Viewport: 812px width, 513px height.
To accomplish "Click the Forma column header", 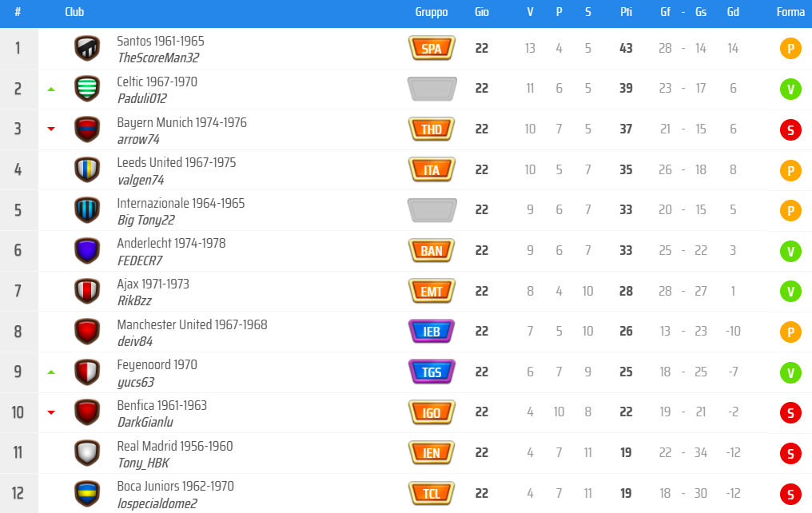I will [790, 12].
